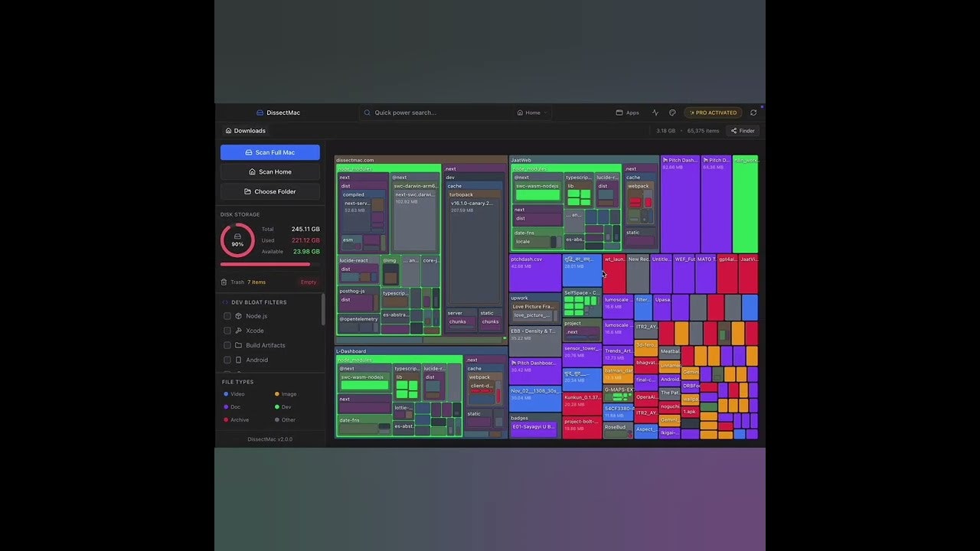Enable the Node.js bloat filter checkbox
Screen dimensions: 980x551
tap(227, 316)
